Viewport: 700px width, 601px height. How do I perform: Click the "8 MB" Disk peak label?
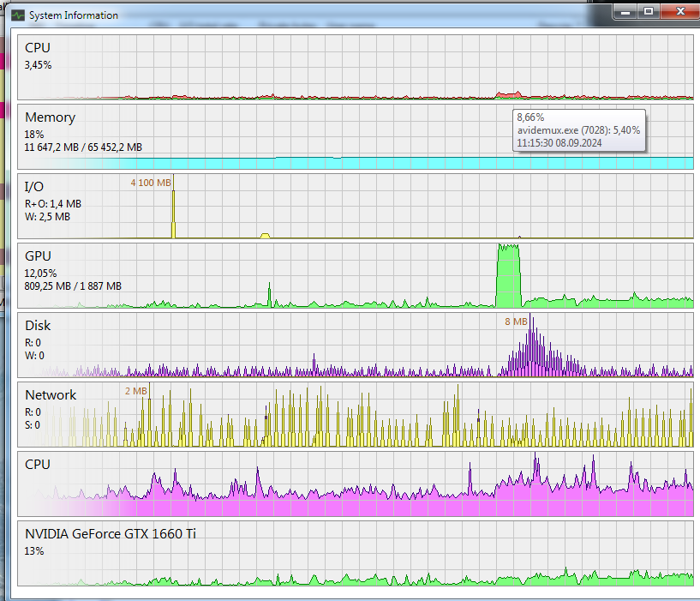click(x=516, y=322)
